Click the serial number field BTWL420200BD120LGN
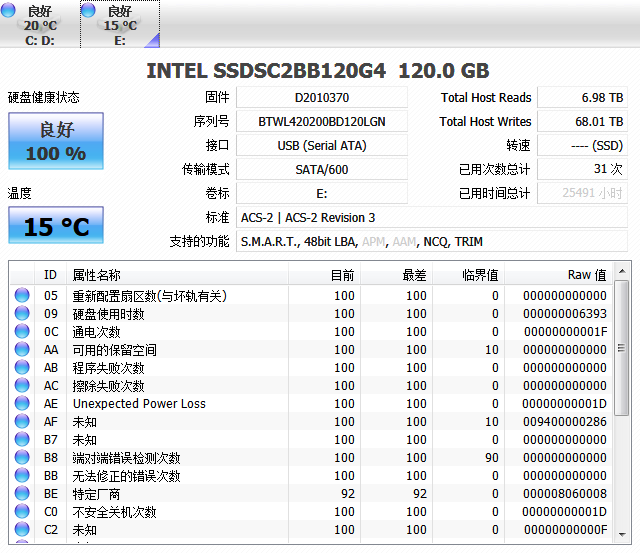Screen dimensions: 640x553 322,122
